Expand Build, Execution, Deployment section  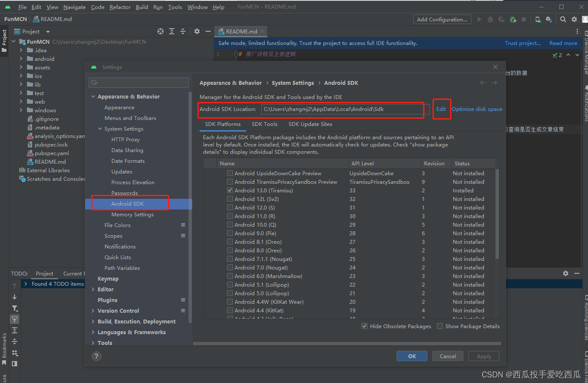pos(93,321)
